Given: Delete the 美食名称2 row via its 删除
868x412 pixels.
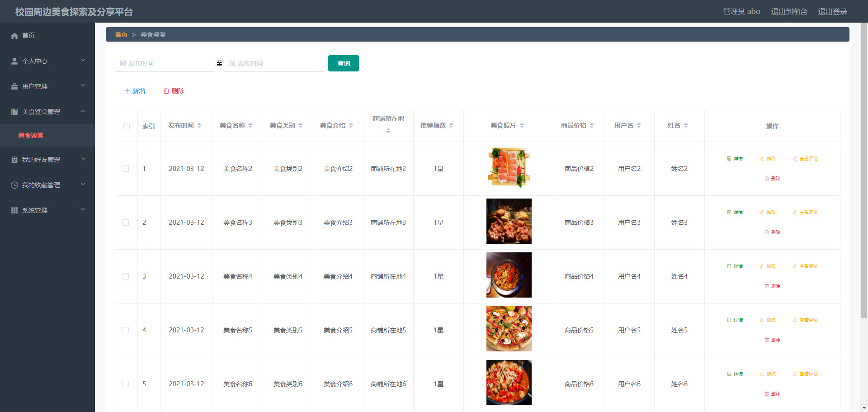Looking at the screenshot, I should click(772, 179).
